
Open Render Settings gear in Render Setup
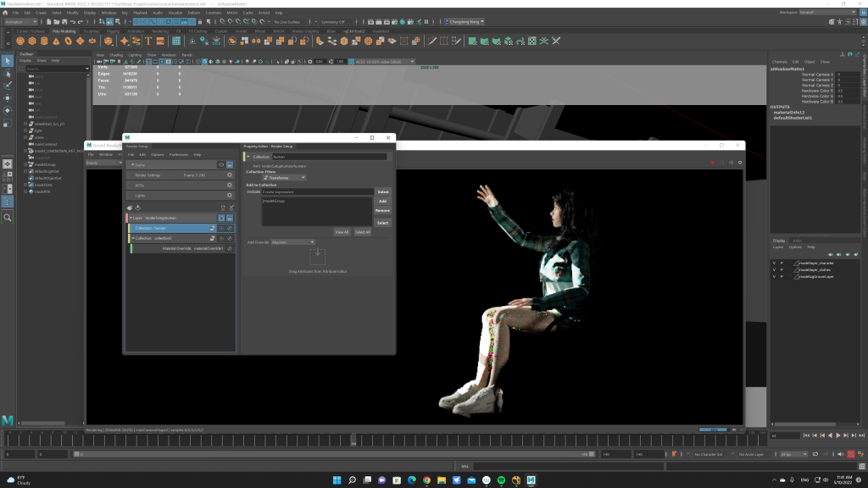230,175
